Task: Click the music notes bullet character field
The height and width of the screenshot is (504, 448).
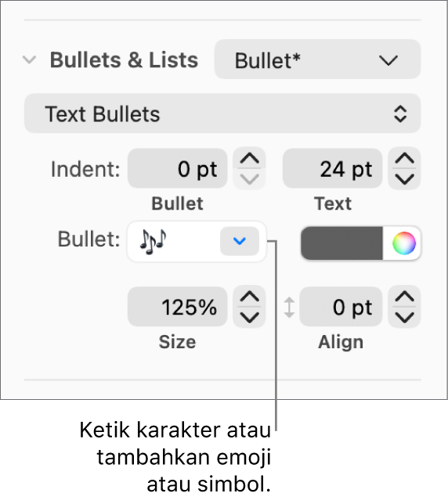Action: pos(174,241)
